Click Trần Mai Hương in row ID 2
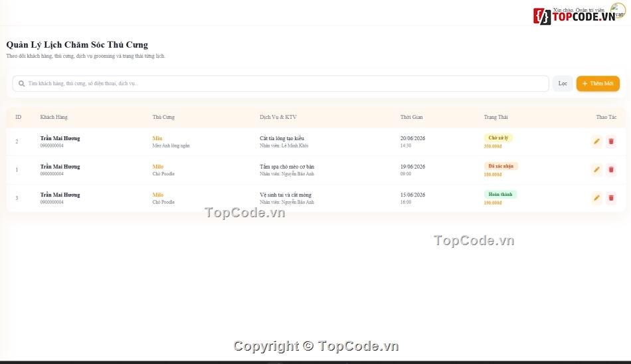Viewport: 631px width, 364px height. pos(60,138)
